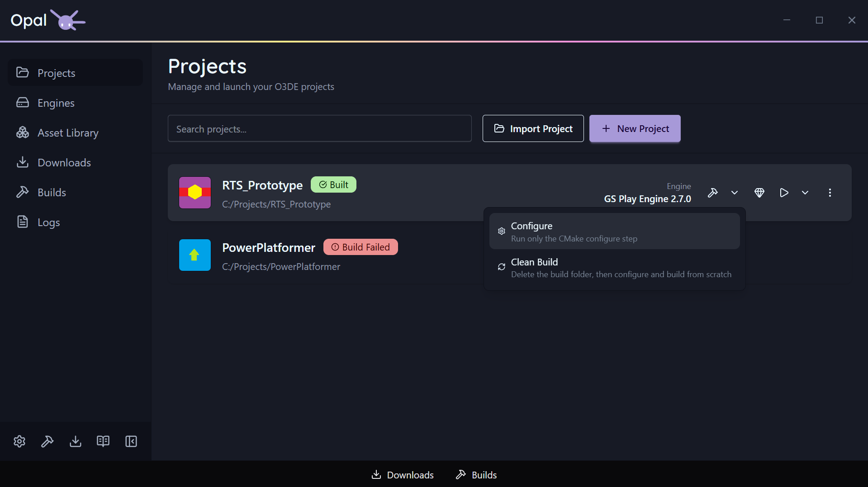Click the RTS_Prototype project thumbnail
The width and height of the screenshot is (868, 487).
(195, 193)
